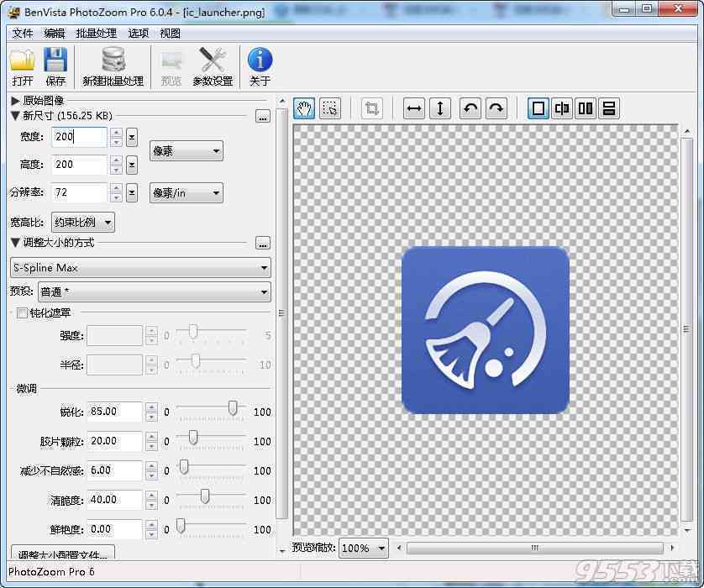Viewport: 704px width, 588px height.
Task: Open 调整大小的方式 section options button
Action: (x=263, y=243)
